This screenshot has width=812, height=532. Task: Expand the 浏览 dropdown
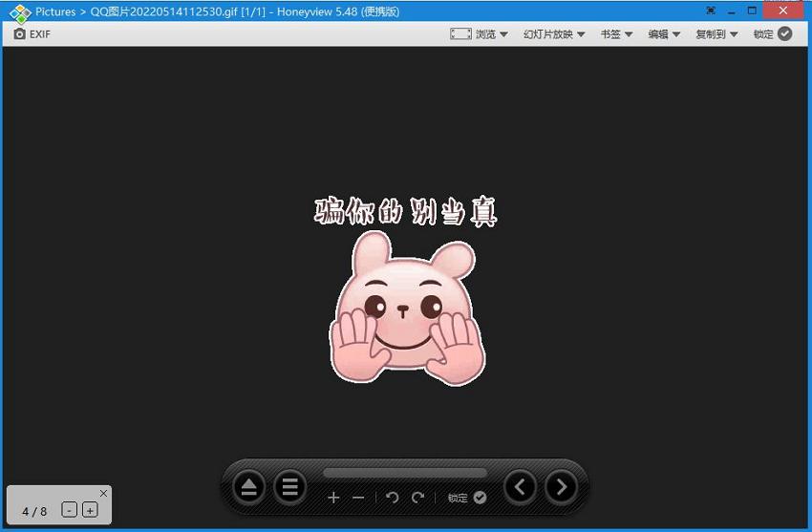coord(479,33)
